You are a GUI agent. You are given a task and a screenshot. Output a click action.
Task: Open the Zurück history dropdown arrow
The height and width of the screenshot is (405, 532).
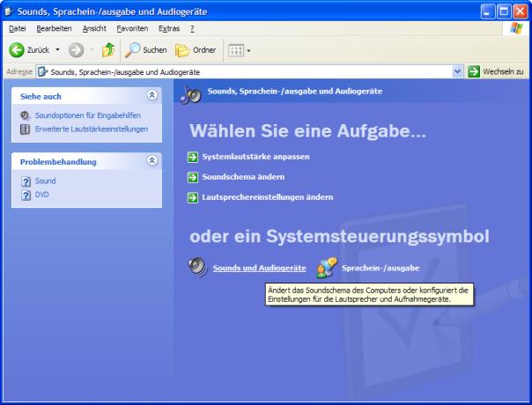[x=58, y=50]
